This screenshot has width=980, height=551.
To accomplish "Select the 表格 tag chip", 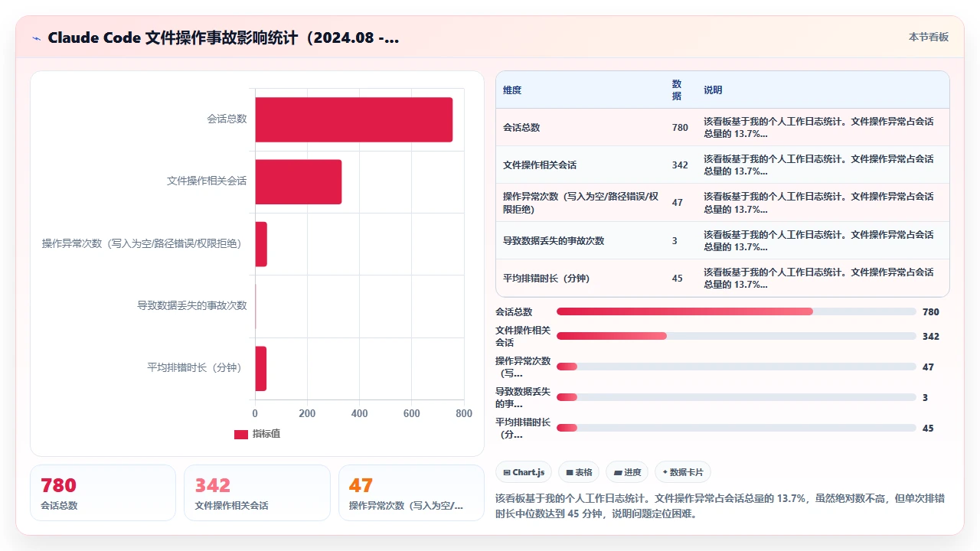I will (x=578, y=472).
